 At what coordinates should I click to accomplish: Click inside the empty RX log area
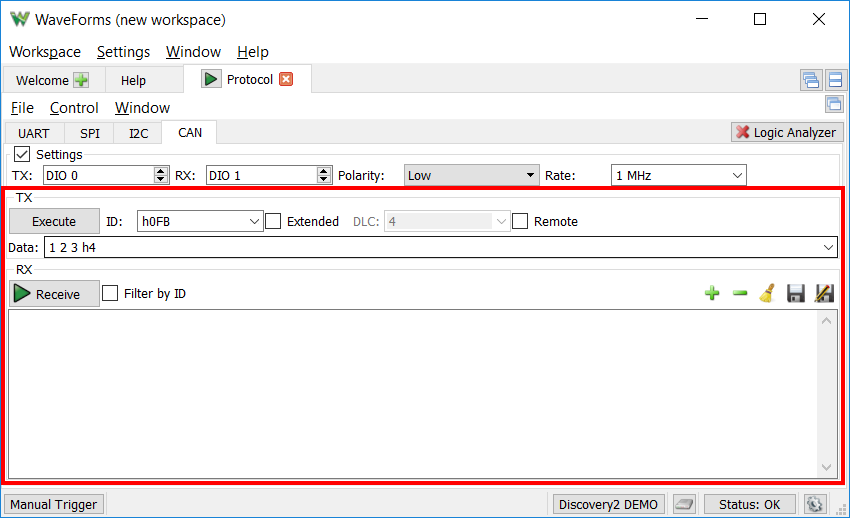point(413,394)
